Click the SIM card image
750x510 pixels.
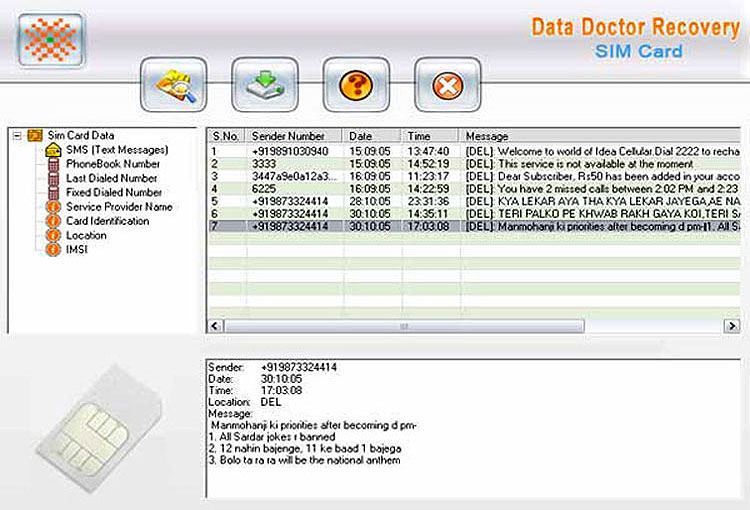coord(100,429)
